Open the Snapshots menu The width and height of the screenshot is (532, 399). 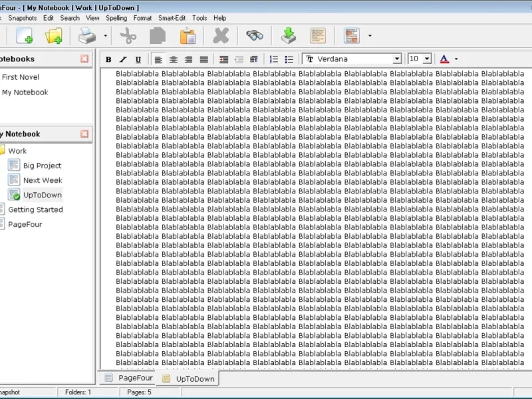[23, 18]
